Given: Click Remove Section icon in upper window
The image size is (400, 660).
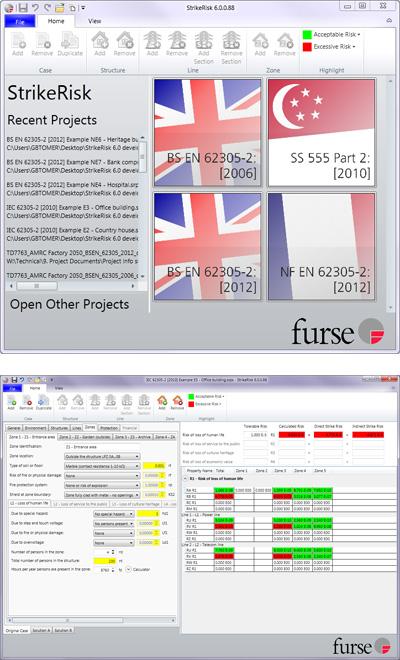Looking at the screenshot, I should (x=231, y=40).
